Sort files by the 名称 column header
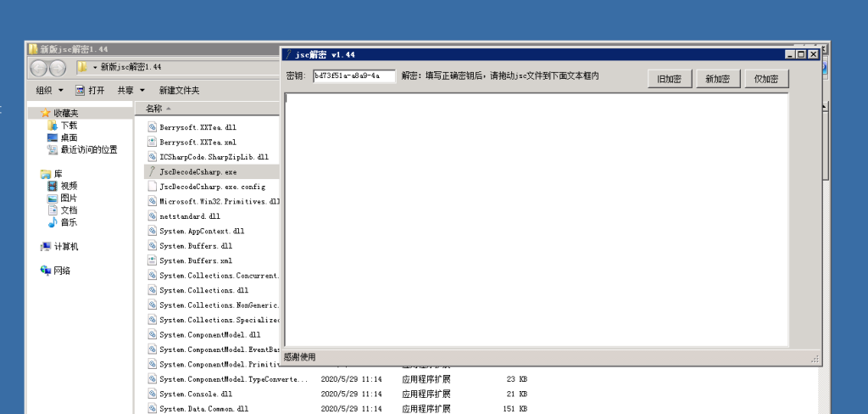Viewport: 868px width, 414px height. [x=153, y=109]
